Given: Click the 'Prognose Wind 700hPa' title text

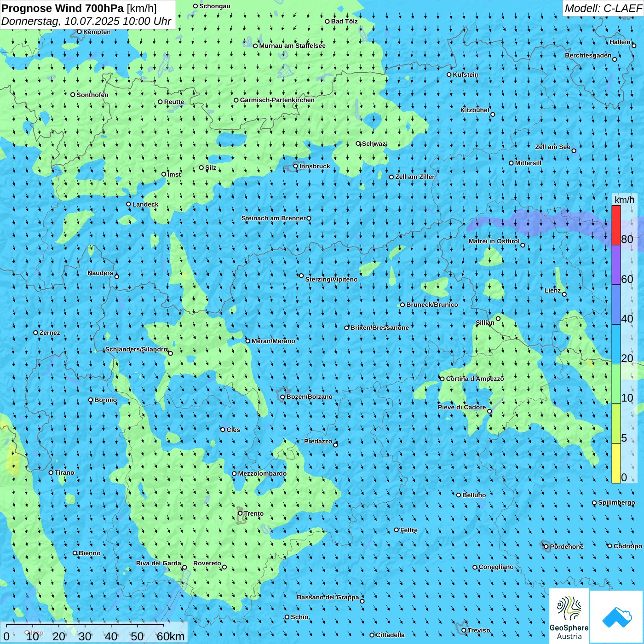Looking at the screenshot, I should 63,8.
